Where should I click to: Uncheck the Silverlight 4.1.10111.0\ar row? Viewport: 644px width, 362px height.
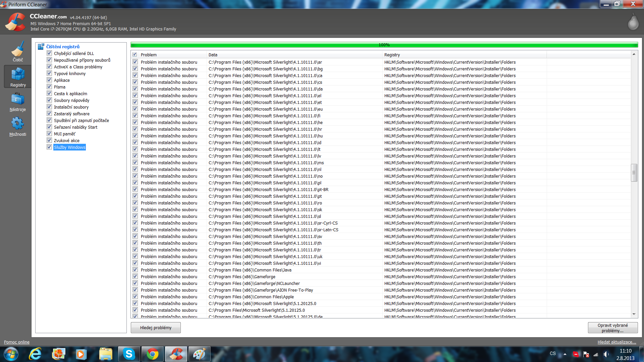(135, 62)
